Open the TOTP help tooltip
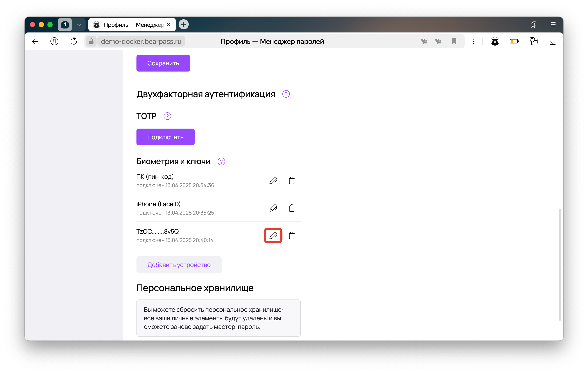This screenshot has height=373, width=588. click(x=167, y=116)
